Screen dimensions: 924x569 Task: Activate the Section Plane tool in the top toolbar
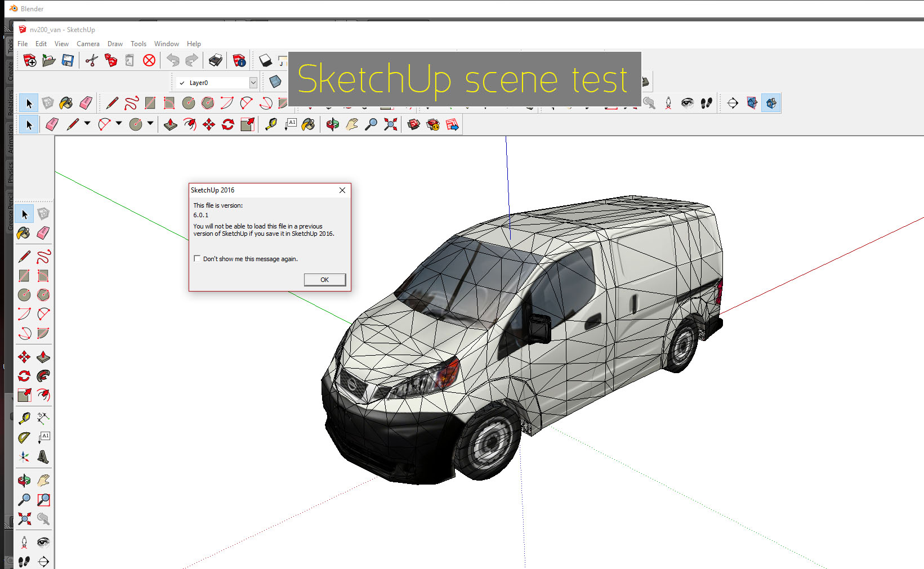tap(733, 103)
